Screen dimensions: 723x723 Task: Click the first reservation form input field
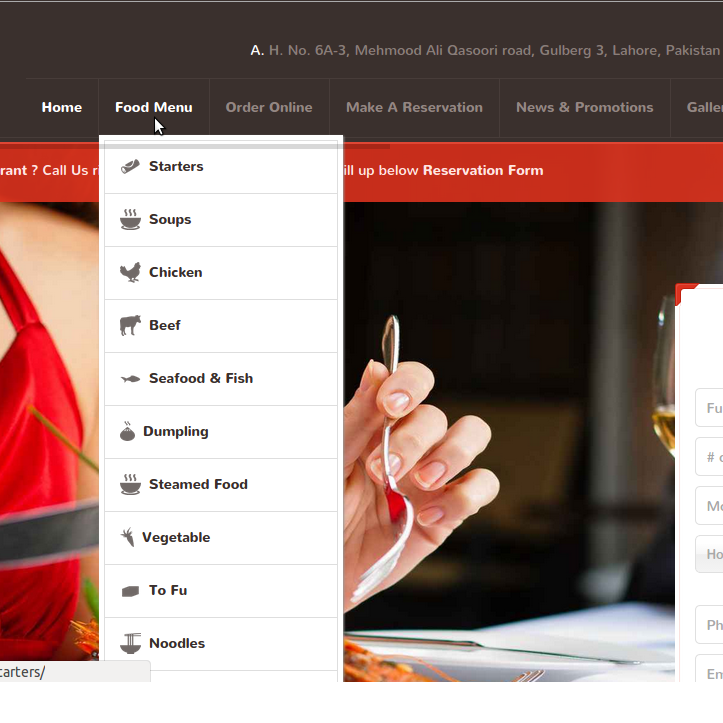[x=709, y=408]
